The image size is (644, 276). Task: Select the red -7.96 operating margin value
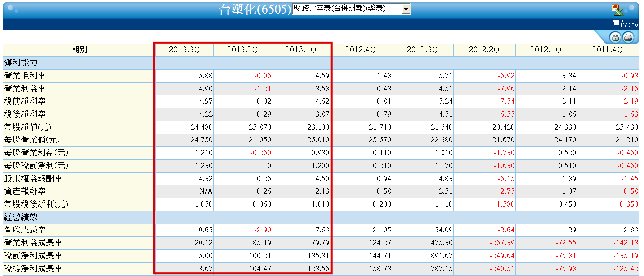506,89
